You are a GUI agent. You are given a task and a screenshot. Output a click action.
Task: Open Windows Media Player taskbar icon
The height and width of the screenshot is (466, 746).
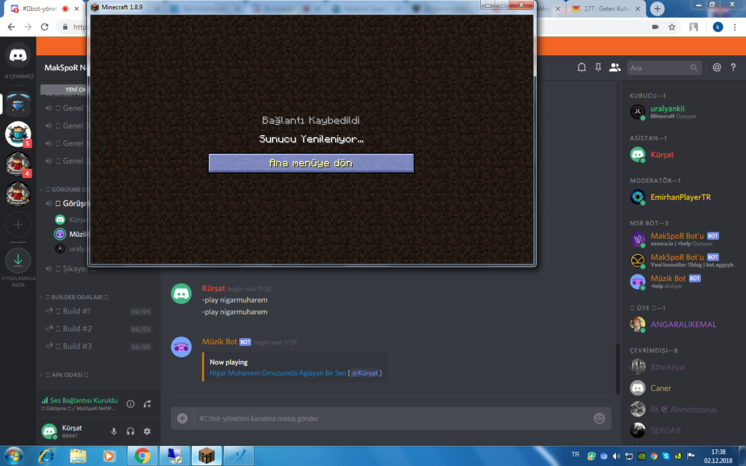[109, 456]
